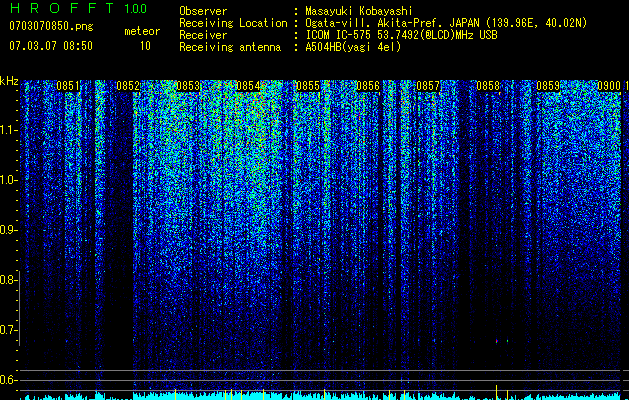Click the 0.7 kHz axis tick label
This screenshot has height=400, width=629.
pyautogui.click(x=8, y=330)
